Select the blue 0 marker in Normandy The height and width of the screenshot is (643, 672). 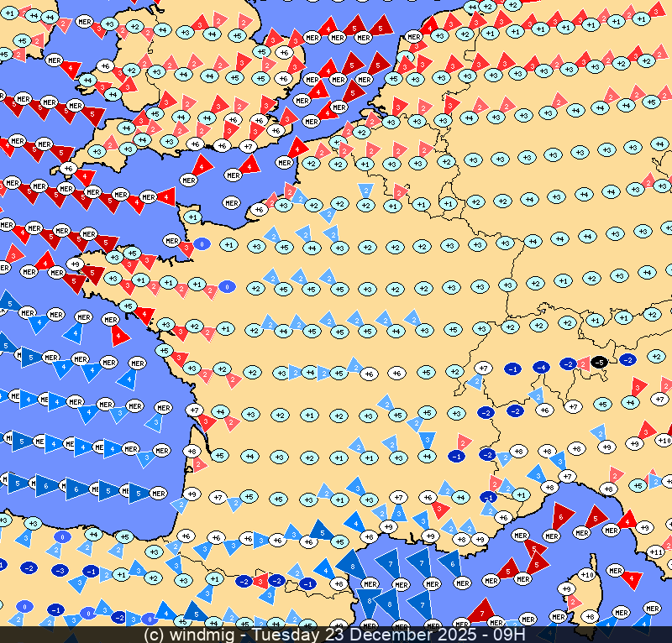pyautogui.click(x=201, y=244)
